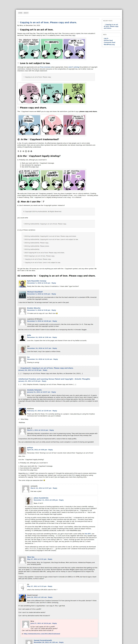Click Julia's silhouette avatar
This screenshot has width=138, height=644.
click(22, 338)
